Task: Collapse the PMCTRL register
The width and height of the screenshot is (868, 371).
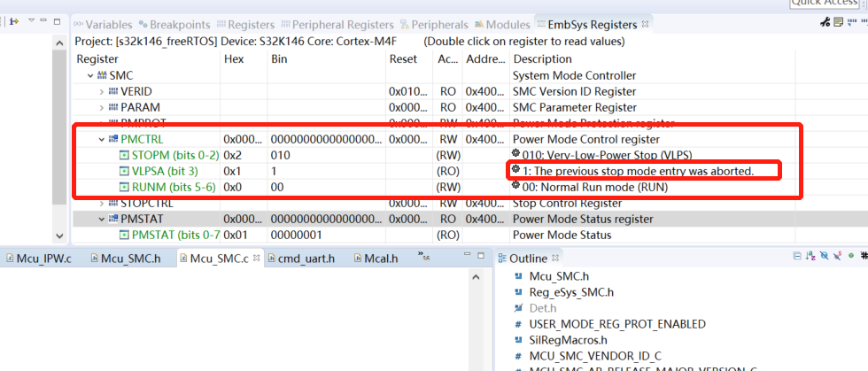Action: [x=101, y=140]
